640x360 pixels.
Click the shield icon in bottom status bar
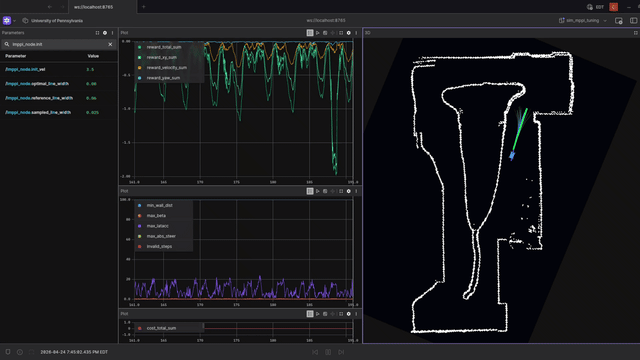click(x=8, y=352)
